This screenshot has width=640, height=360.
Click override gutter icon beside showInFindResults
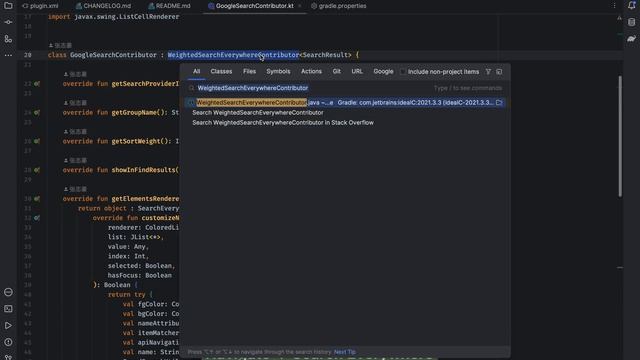pos(37,170)
